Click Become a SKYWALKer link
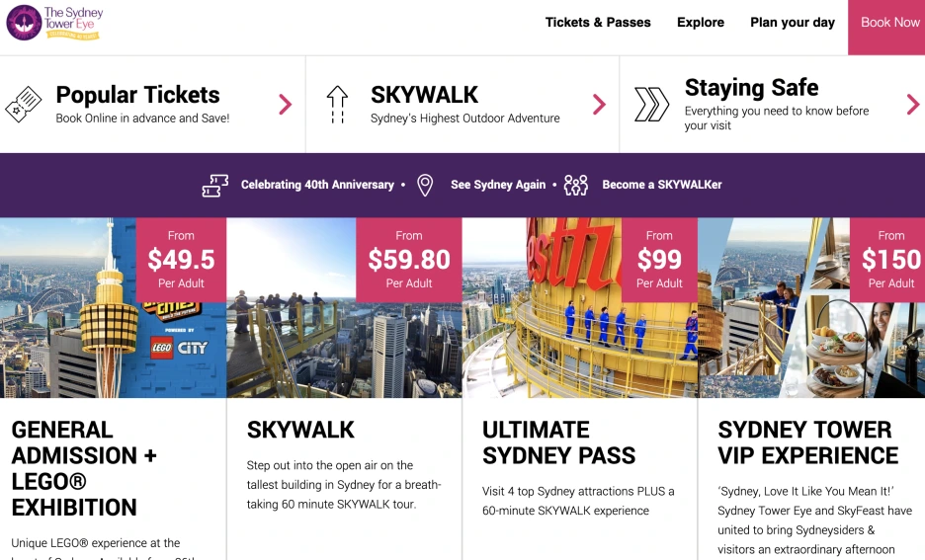This screenshot has width=925, height=560. (x=662, y=185)
